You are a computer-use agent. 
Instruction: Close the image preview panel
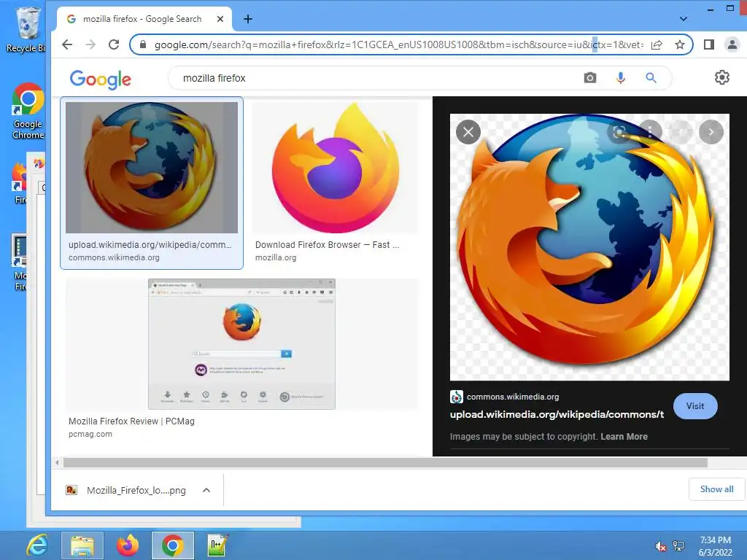point(468,132)
